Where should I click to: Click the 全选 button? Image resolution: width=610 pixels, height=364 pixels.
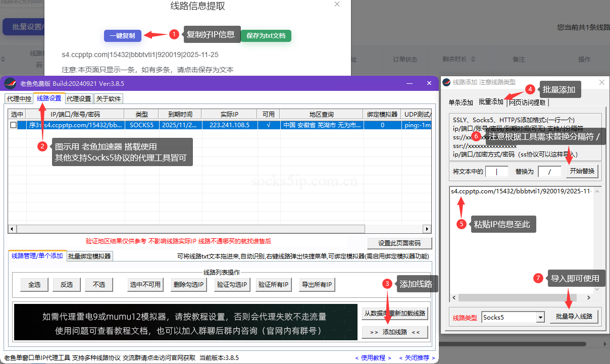[34, 285]
